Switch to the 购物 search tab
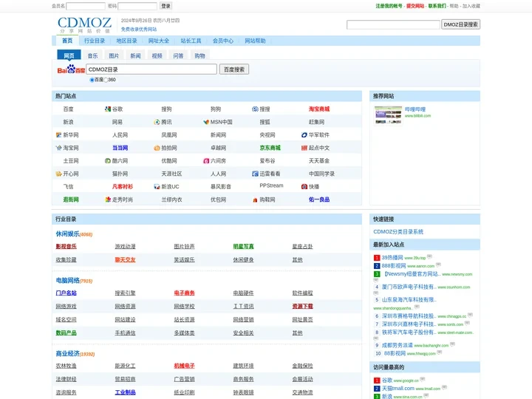The width and height of the screenshot is (532, 399). (199, 55)
